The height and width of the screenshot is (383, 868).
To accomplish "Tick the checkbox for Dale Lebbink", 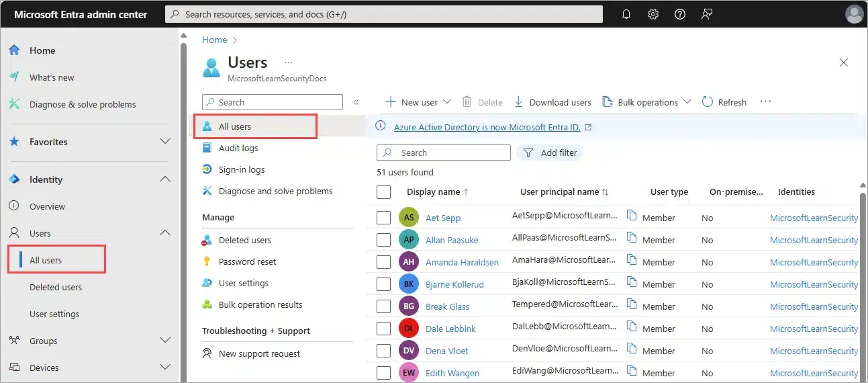I will pyautogui.click(x=383, y=329).
